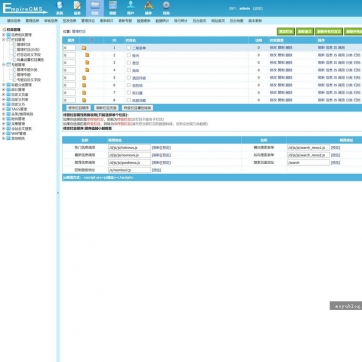Click the EmpireCMS logo
The width and height of the screenshot is (362, 362).
(x=25, y=9)
